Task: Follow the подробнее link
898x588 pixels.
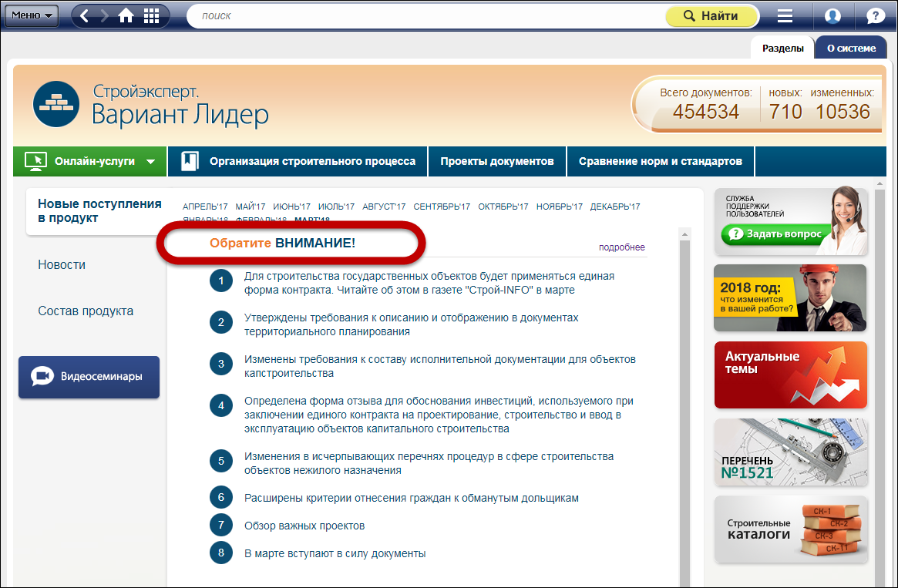Action: [621, 247]
